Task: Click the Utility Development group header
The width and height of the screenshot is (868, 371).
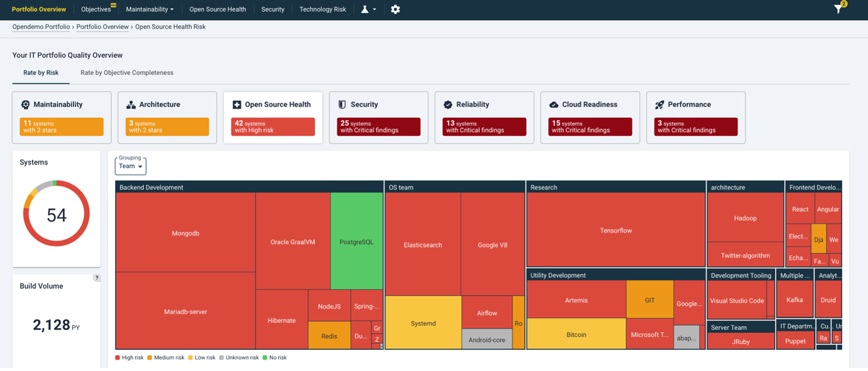Action: tap(615, 275)
